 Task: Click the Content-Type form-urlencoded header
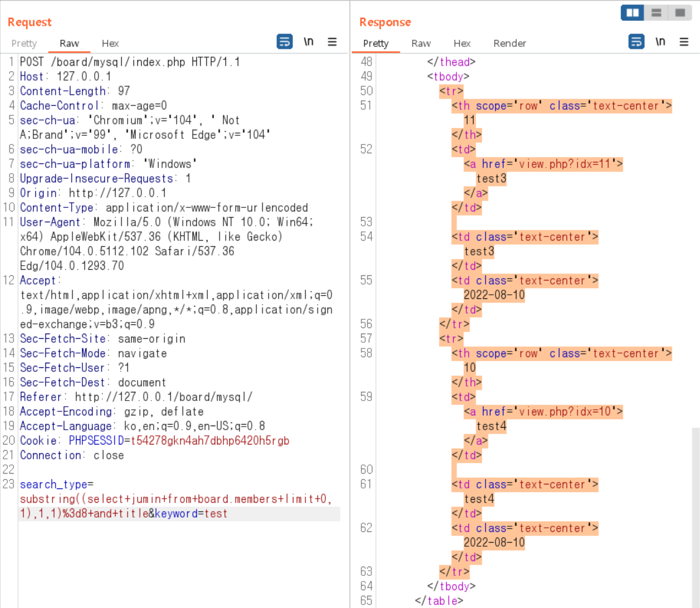tap(164, 207)
